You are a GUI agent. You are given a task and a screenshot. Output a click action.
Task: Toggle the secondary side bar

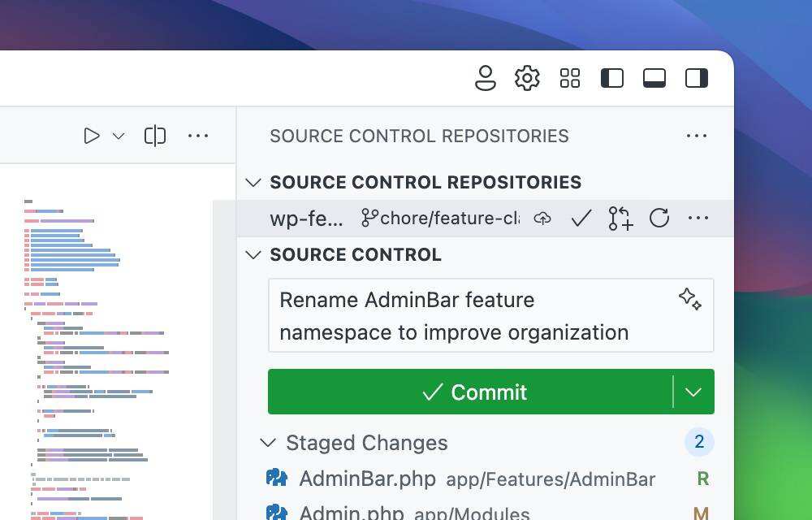click(x=697, y=78)
